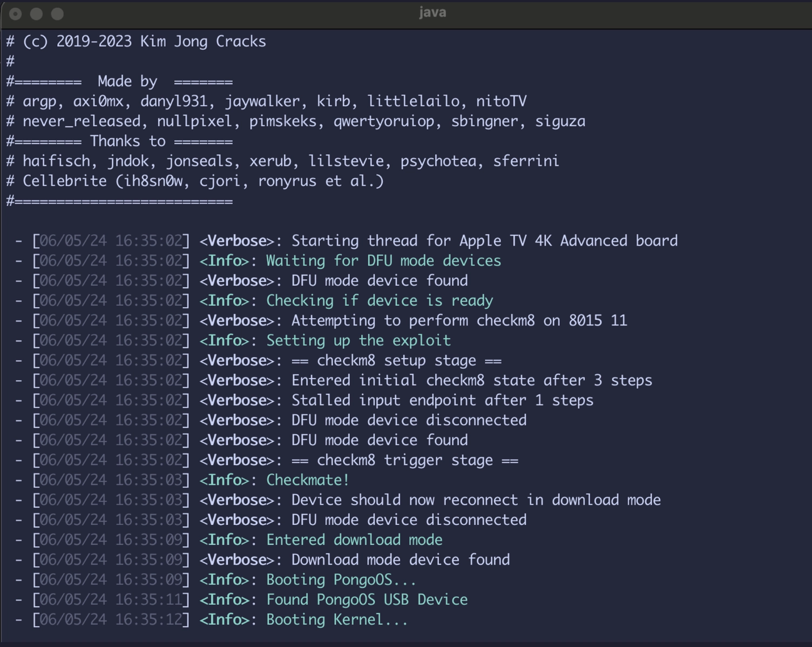The height and width of the screenshot is (647, 812).
Task: Click the 'Checkmate!' log line
Action: [308, 481]
